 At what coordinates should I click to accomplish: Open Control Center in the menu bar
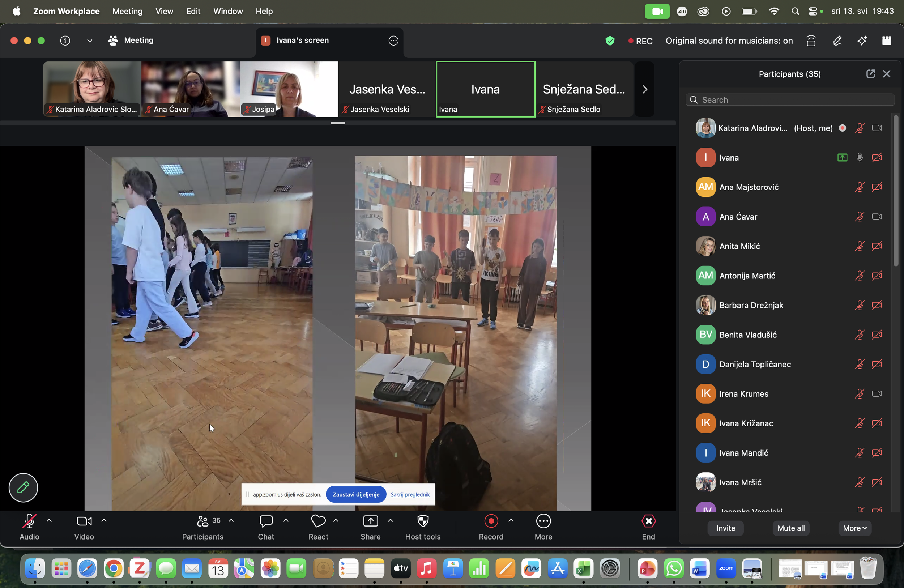tap(813, 12)
